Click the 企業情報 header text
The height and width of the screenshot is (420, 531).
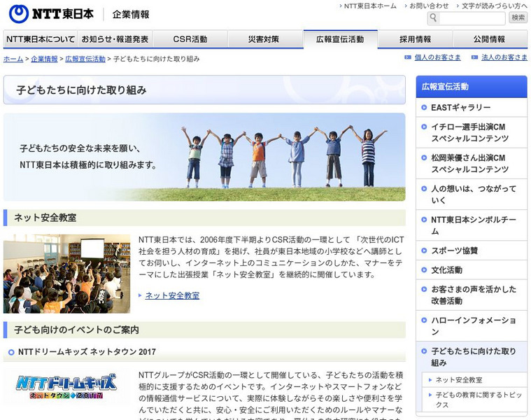[131, 15]
